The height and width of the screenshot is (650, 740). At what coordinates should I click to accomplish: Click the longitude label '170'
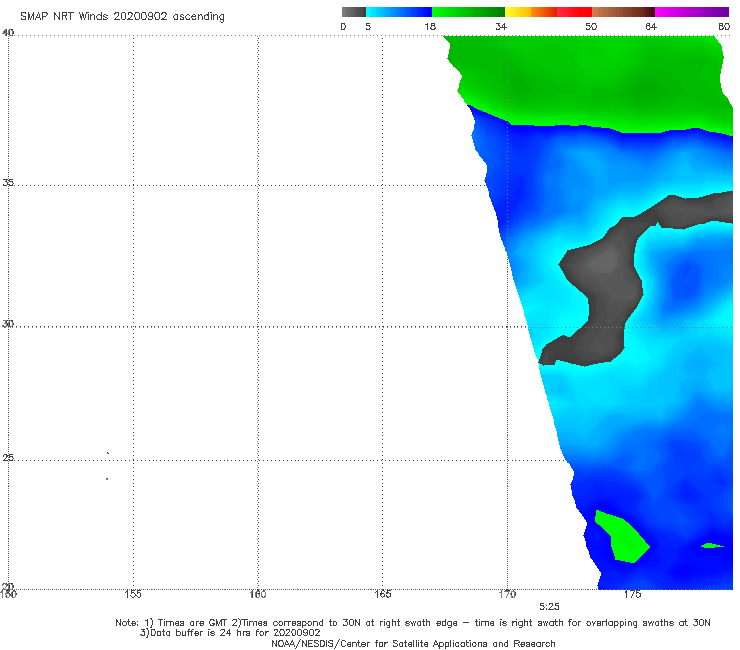(x=507, y=594)
